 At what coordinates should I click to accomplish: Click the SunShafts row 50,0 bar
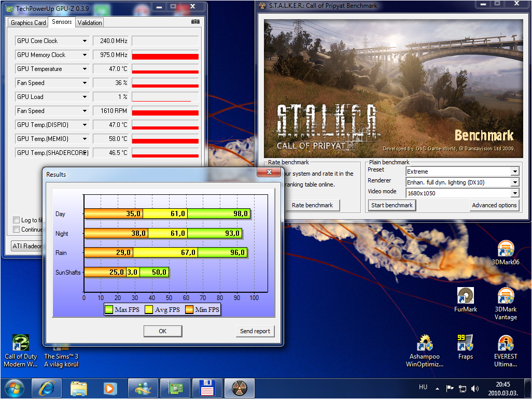(154, 272)
